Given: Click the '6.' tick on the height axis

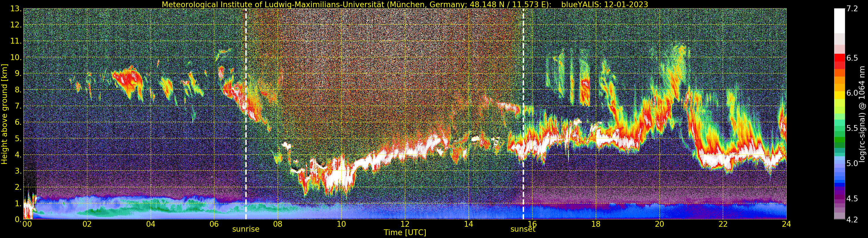Looking at the screenshot, I should point(18,122).
